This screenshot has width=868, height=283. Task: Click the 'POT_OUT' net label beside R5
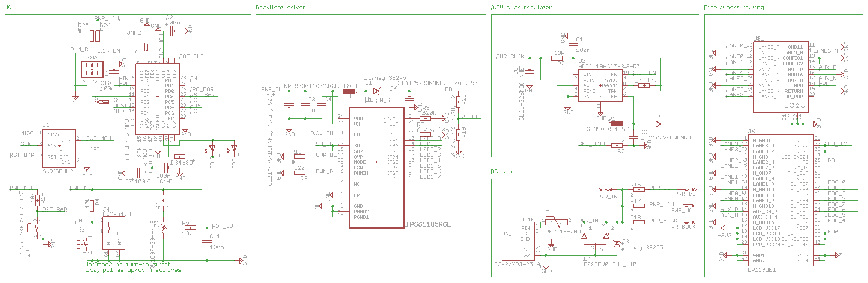[224, 226]
